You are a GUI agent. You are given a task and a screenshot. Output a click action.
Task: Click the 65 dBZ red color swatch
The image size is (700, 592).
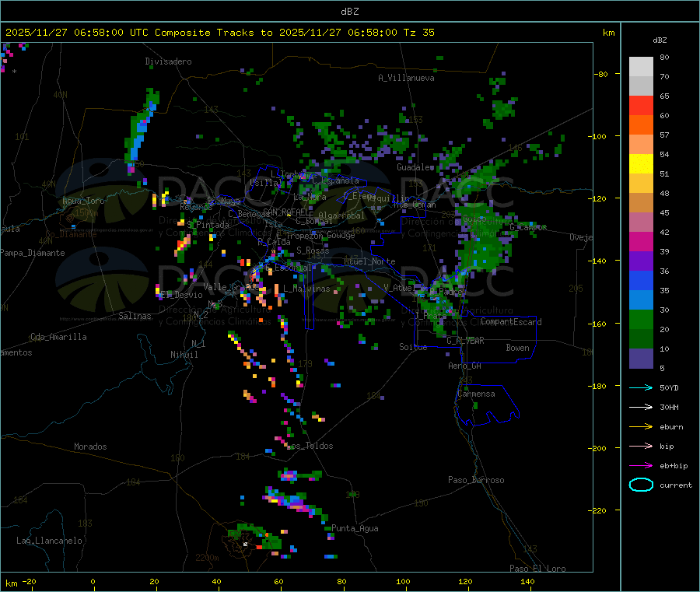(641, 105)
